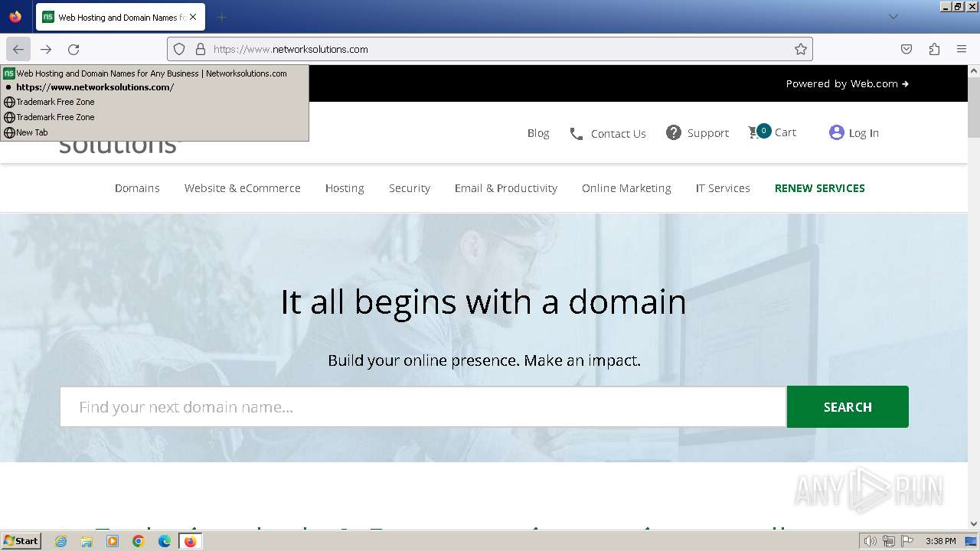Screen dimensions: 980x551
Task: Click the Action Center flag tray icon
Action: 906,541
